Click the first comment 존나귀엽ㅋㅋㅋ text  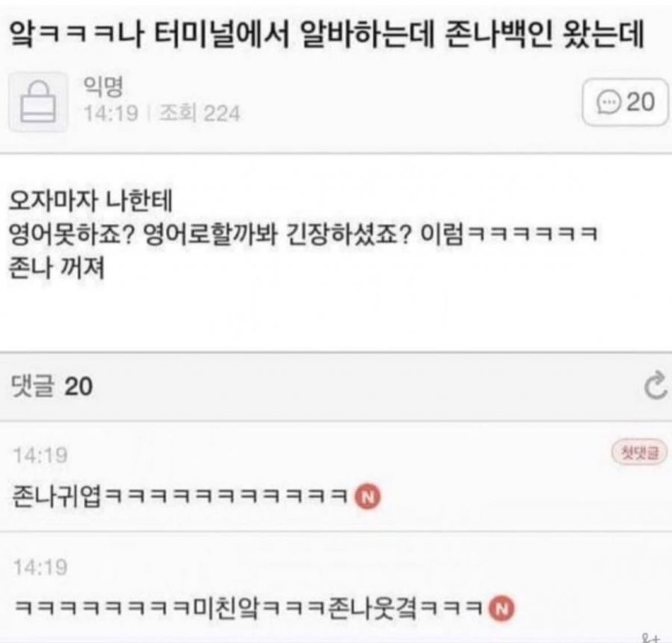click(x=180, y=497)
